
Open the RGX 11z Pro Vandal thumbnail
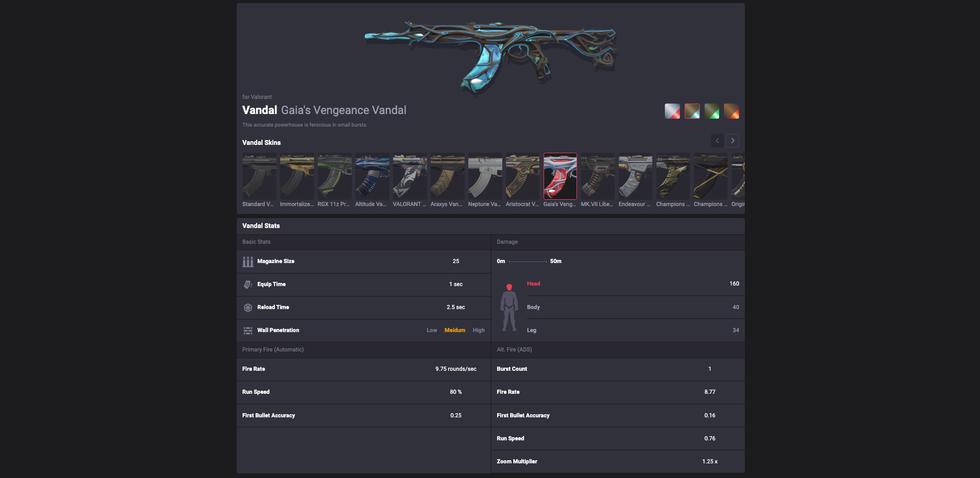(335, 176)
